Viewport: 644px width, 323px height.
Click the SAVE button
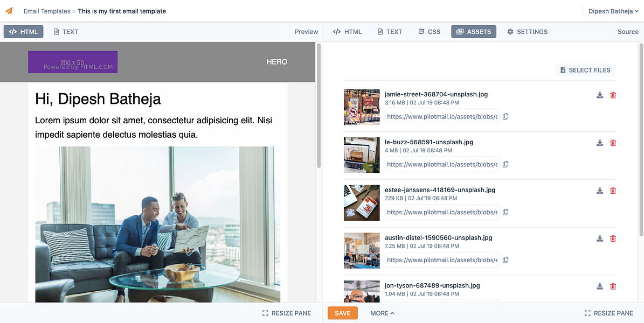click(343, 313)
